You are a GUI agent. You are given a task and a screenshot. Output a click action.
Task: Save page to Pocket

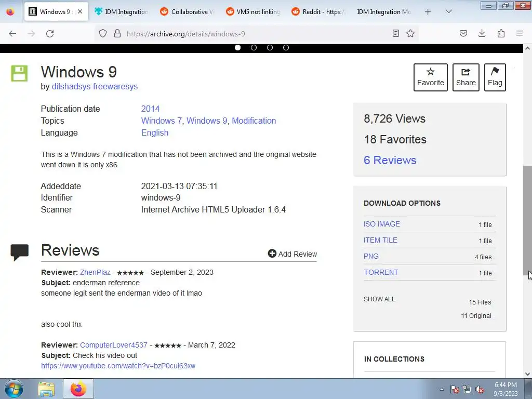tap(463, 33)
